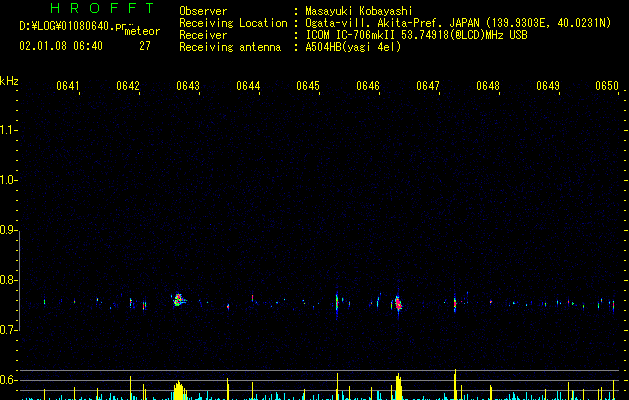
Task: Click the meteor label
Action: pos(142,31)
